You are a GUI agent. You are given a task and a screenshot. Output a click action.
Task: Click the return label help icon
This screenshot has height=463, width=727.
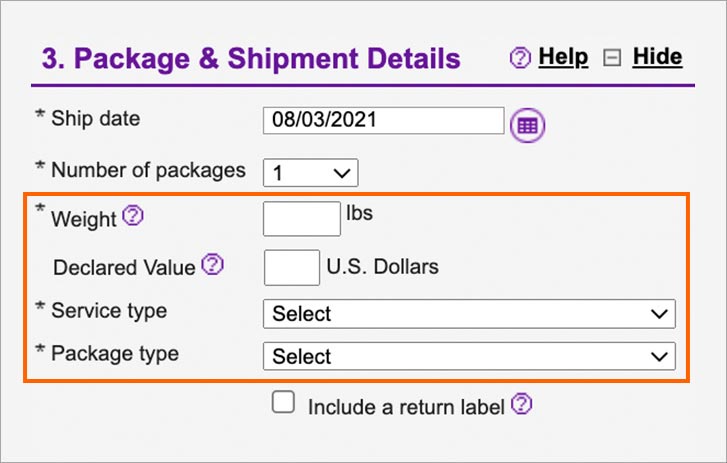click(522, 404)
